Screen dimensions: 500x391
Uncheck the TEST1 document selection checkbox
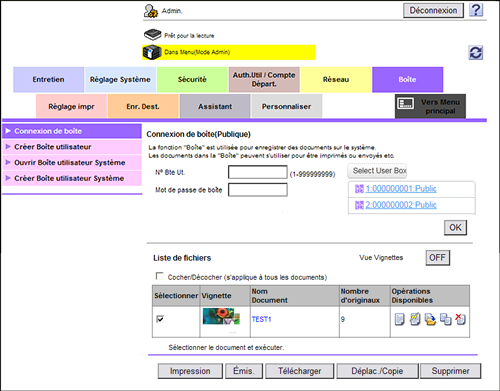[x=160, y=319]
